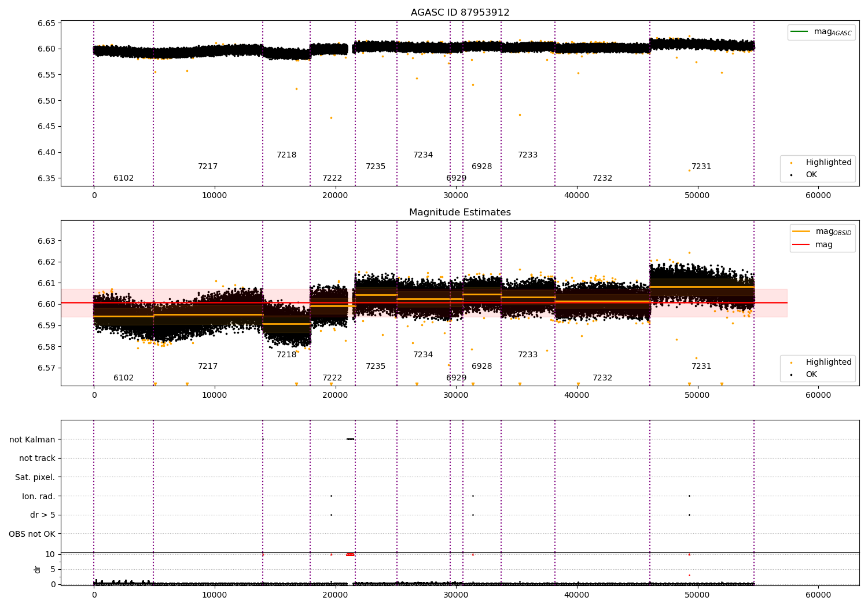Click obsid label 7232 in the AGASC plot
The width and height of the screenshot is (868, 608).
pyautogui.click(x=602, y=178)
